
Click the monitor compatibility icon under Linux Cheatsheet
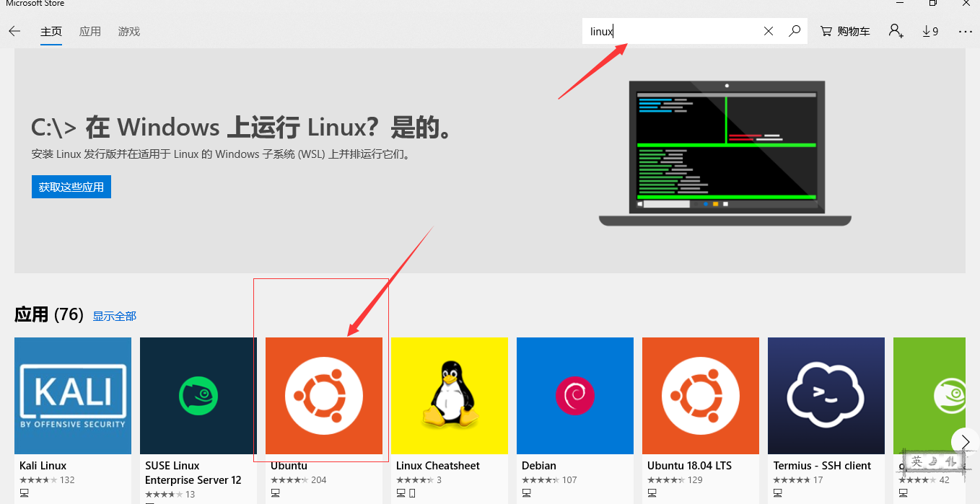(x=401, y=492)
